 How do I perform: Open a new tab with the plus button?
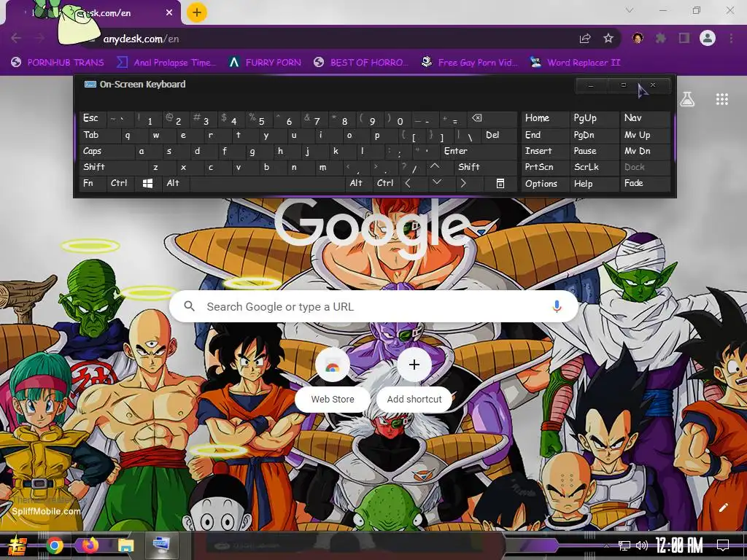(x=197, y=12)
